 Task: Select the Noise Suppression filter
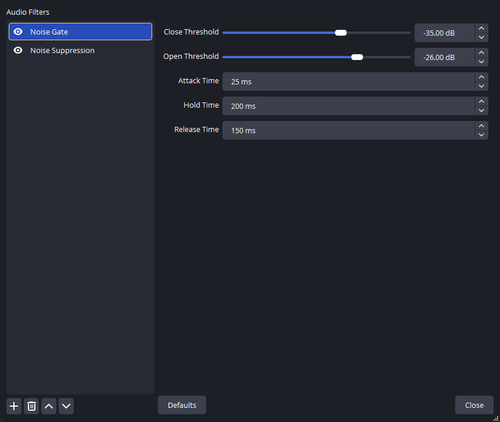pyautogui.click(x=80, y=50)
